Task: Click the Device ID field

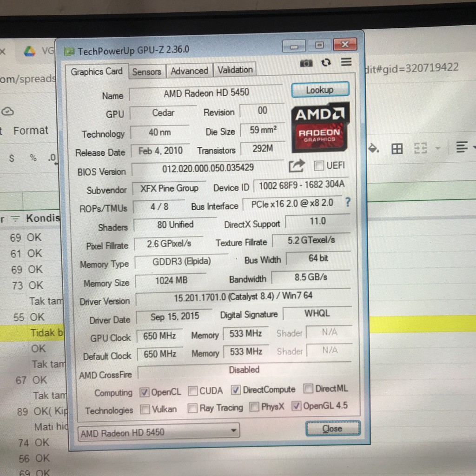Action: tap(301, 185)
